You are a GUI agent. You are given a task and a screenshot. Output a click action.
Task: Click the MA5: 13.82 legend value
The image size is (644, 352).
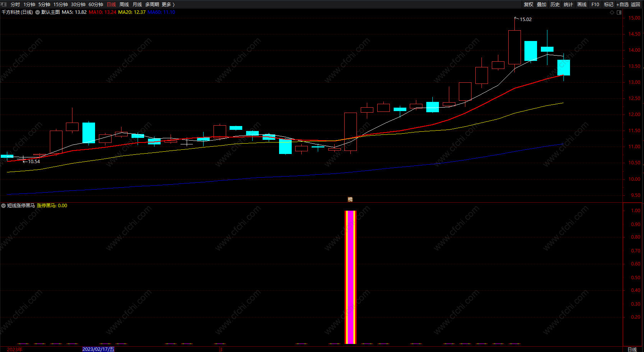tap(74, 12)
